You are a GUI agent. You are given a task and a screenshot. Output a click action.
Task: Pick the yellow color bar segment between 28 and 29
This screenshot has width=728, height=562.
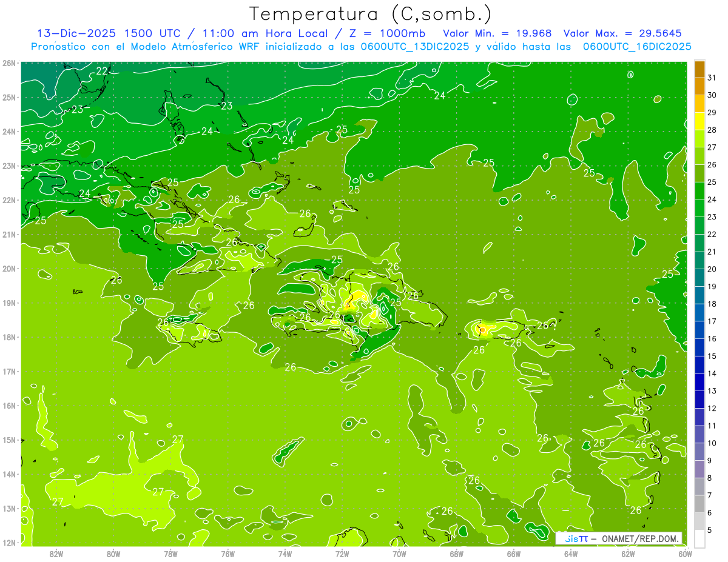pyautogui.click(x=699, y=121)
